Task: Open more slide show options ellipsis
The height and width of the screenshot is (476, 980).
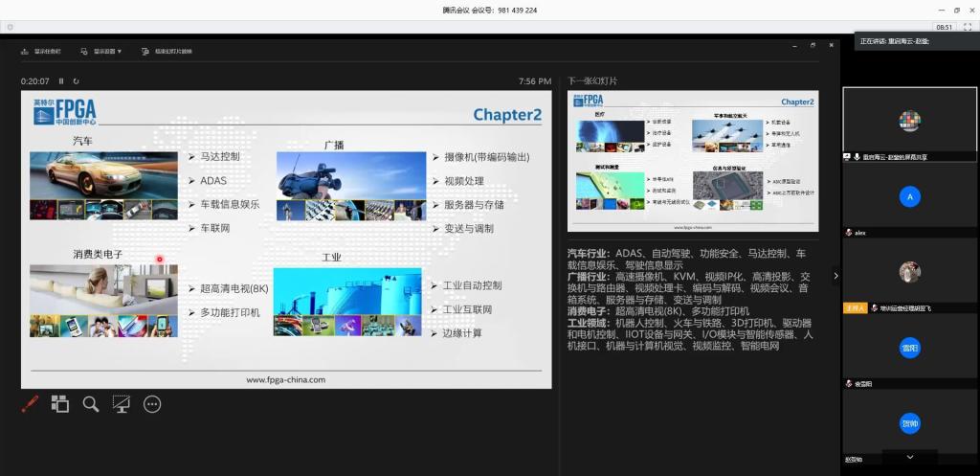Action: tap(152, 404)
